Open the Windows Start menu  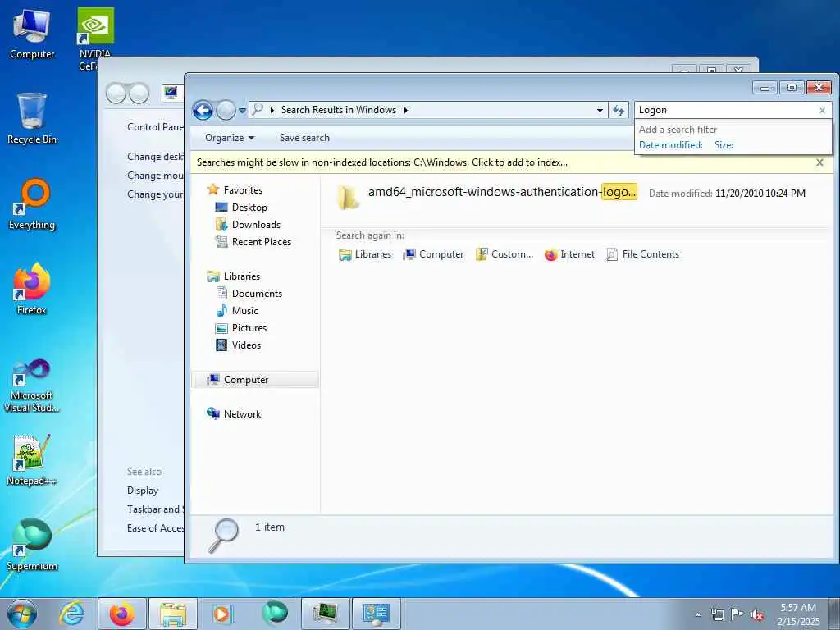(22, 614)
